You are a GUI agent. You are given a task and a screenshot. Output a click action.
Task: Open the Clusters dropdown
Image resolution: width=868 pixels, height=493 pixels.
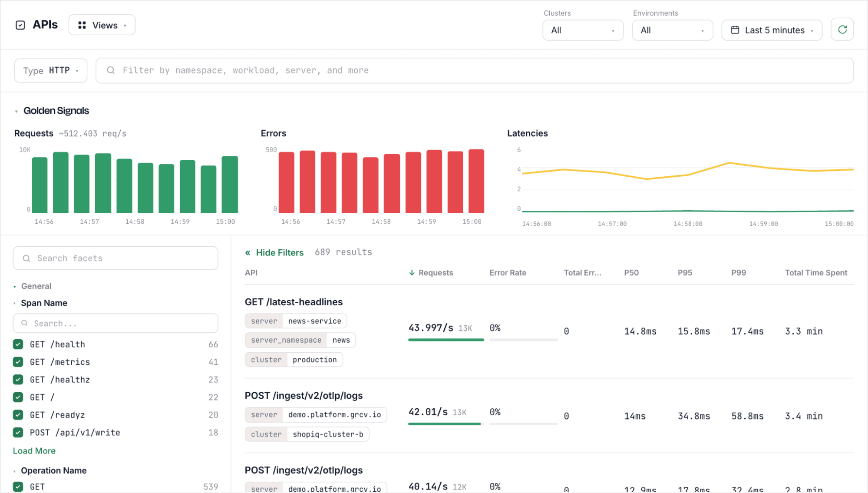[583, 30]
